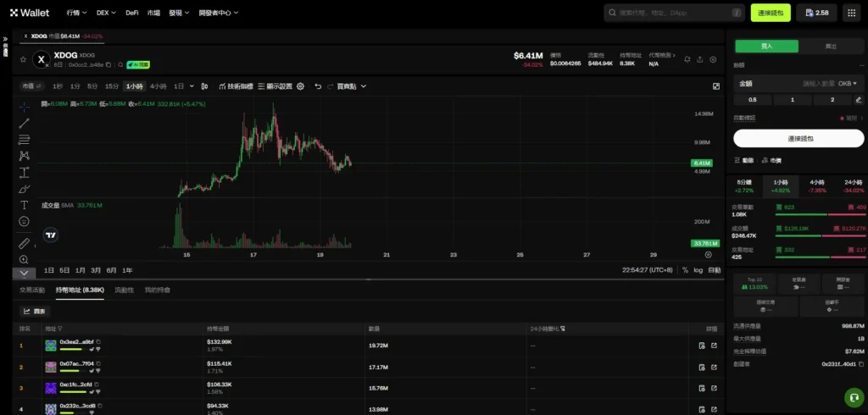
Task: Switch to the 交易活動 tab
Action: pos(32,290)
